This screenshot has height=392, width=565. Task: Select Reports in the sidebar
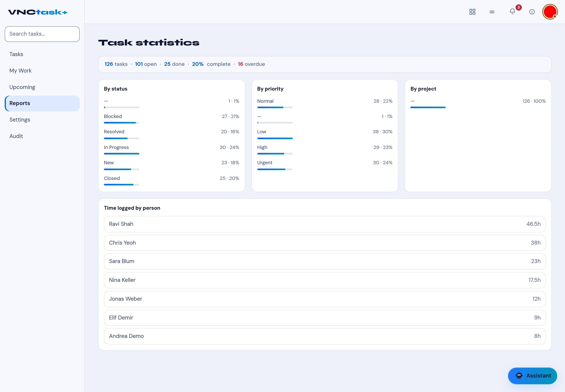pyautogui.click(x=42, y=103)
